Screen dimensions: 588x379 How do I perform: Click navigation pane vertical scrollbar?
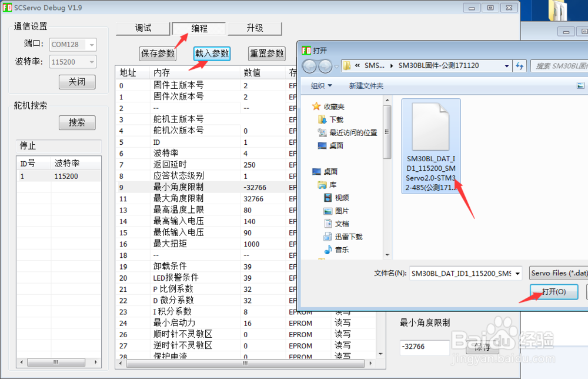[x=387, y=132]
